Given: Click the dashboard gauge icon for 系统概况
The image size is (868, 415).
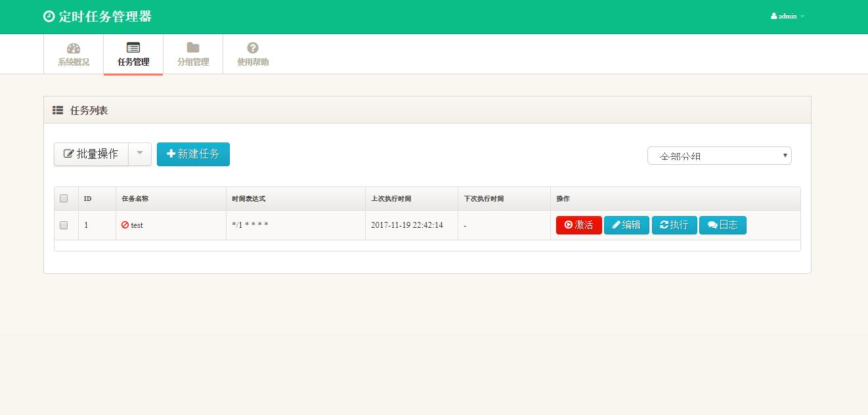Looking at the screenshot, I should [74, 48].
